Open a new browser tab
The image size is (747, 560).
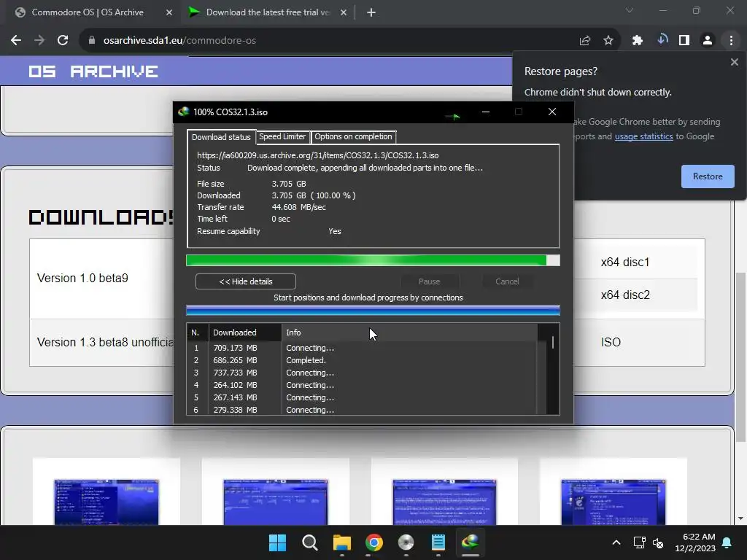(371, 12)
